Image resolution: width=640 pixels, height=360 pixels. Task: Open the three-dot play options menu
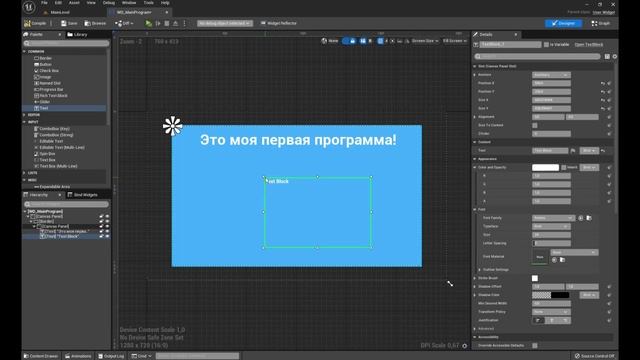pos(184,23)
